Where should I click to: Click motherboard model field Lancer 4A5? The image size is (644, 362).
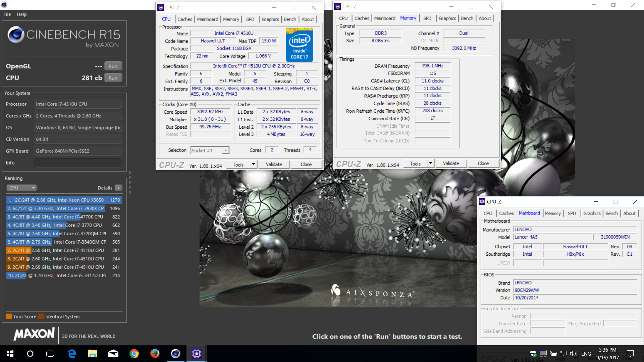552,237
